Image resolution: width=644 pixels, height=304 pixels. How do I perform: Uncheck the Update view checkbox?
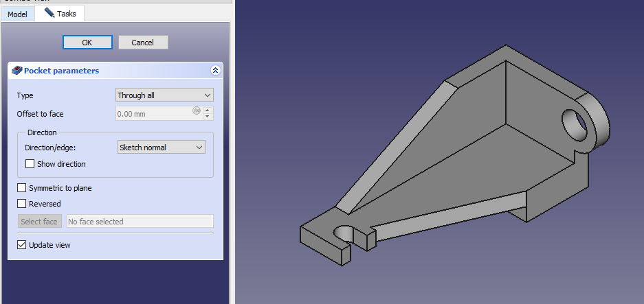[x=22, y=245]
